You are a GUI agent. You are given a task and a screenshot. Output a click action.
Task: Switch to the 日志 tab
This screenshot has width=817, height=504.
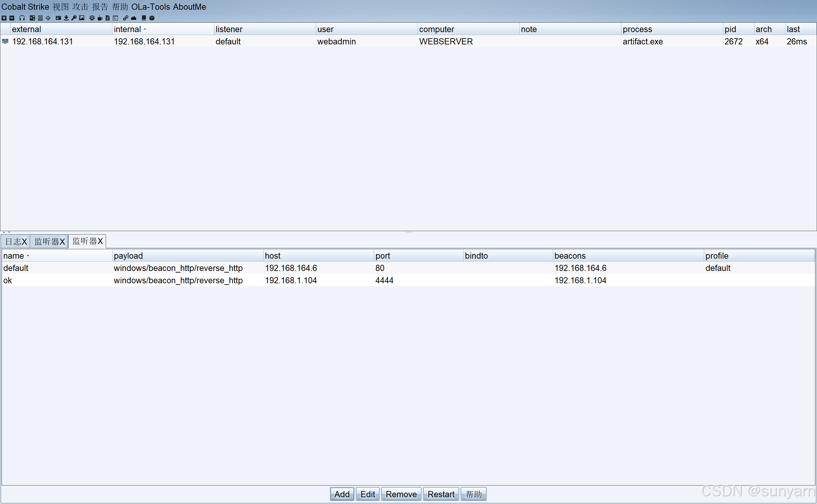pos(13,241)
